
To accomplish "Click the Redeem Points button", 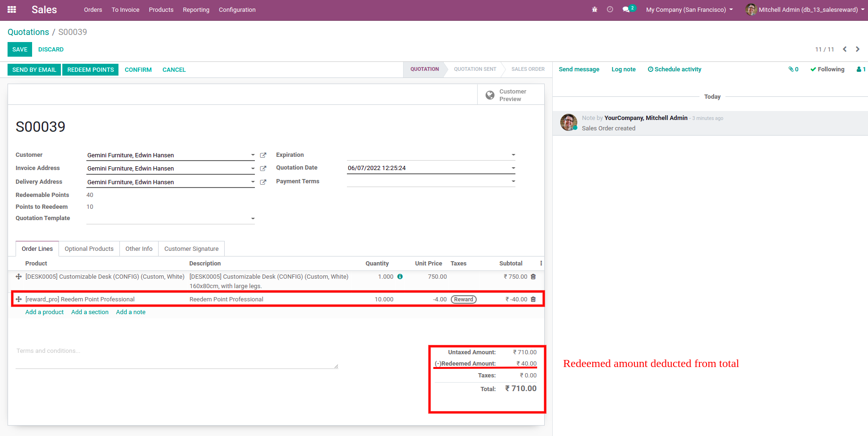I will tap(90, 70).
